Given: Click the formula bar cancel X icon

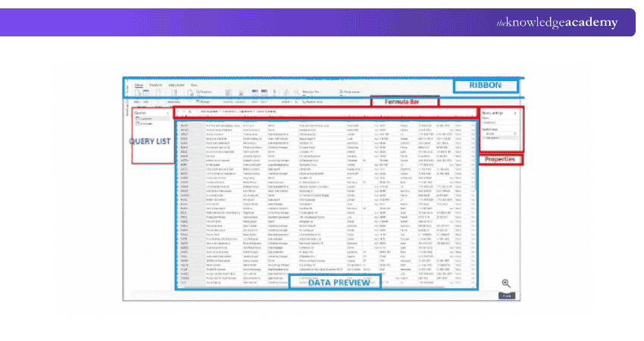Looking at the screenshot, I should [180, 111].
